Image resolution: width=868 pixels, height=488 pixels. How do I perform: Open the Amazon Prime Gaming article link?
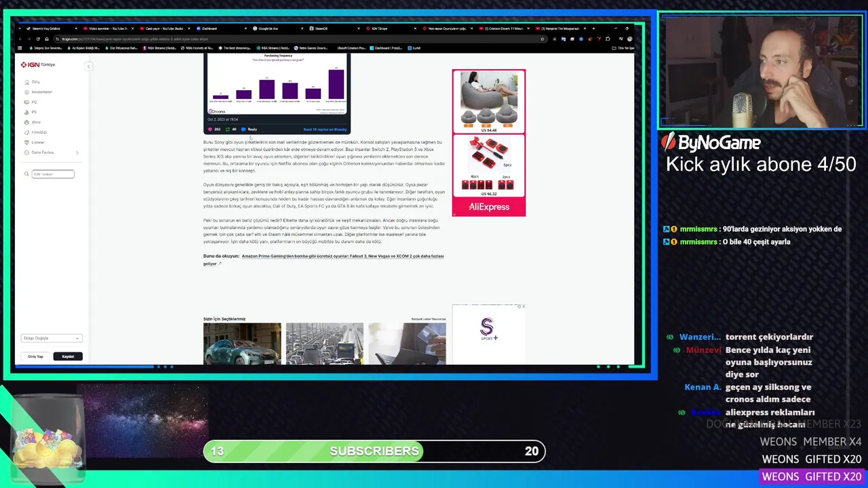coord(323,260)
